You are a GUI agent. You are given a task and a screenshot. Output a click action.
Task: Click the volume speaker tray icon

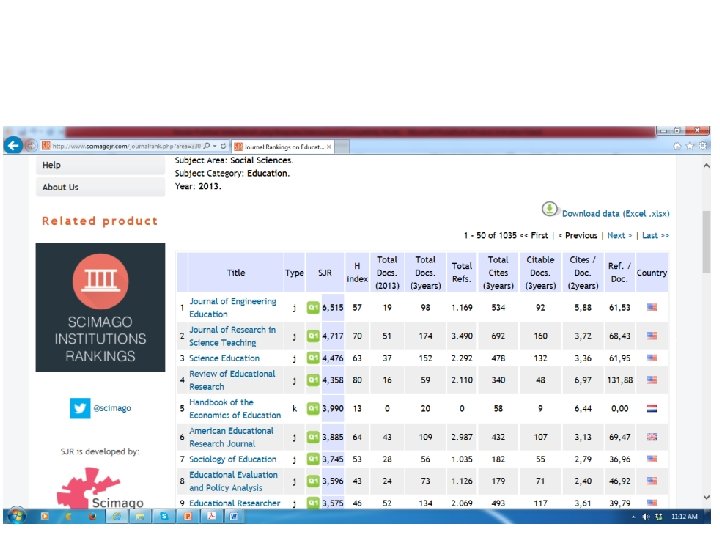[x=646, y=517]
